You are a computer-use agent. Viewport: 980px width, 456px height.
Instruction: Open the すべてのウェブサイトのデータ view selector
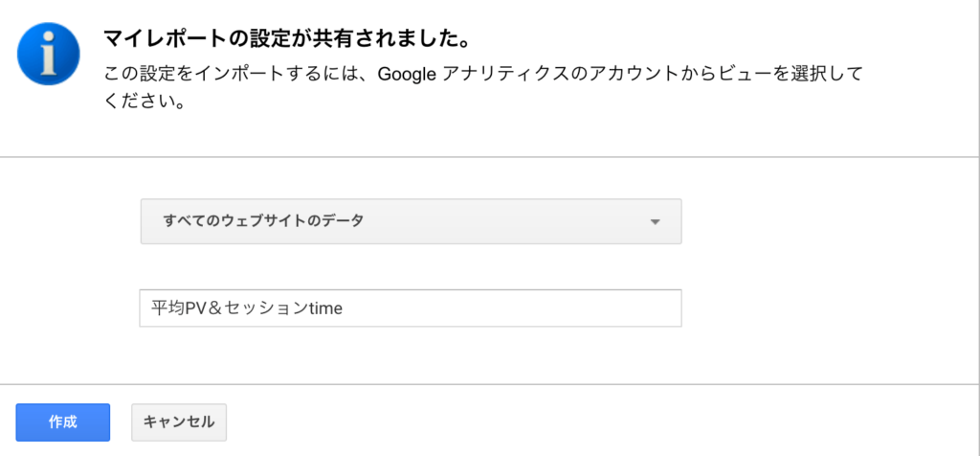tap(411, 221)
